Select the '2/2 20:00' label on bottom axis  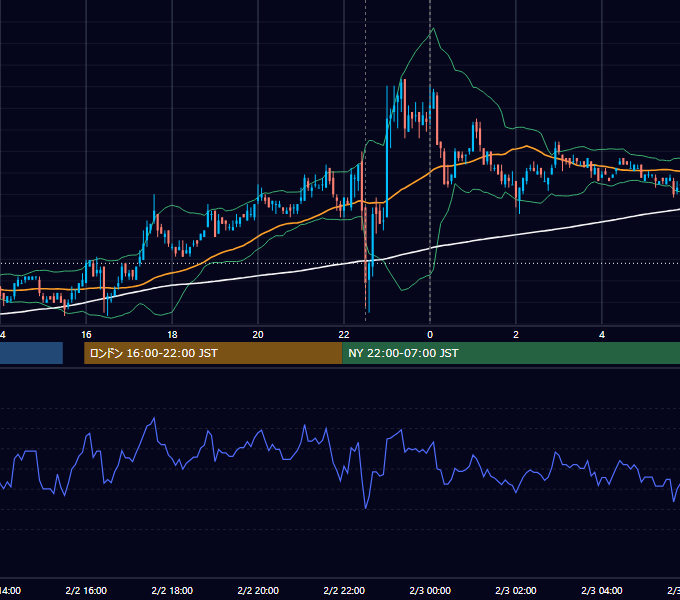point(258,590)
